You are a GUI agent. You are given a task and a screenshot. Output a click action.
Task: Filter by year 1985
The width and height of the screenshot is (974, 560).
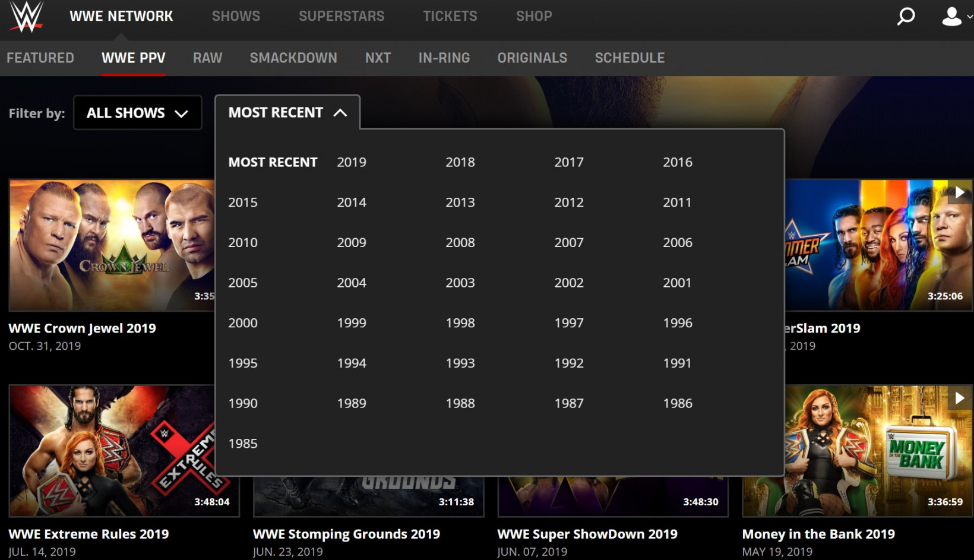(243, 444)
